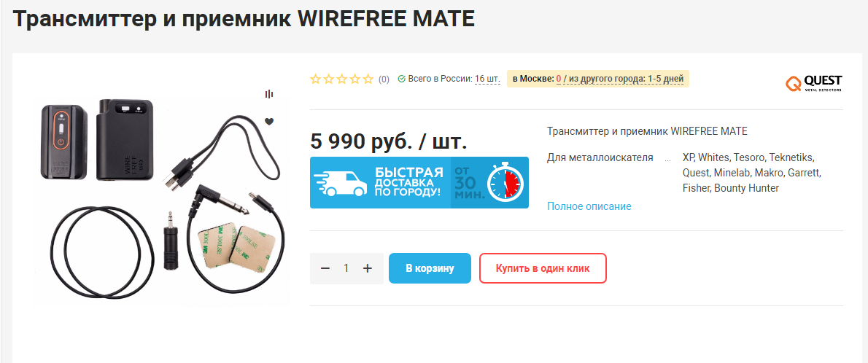Open the Полное описание link
The height and width of the screenshot is (363, 868).
tap(589, 206)
